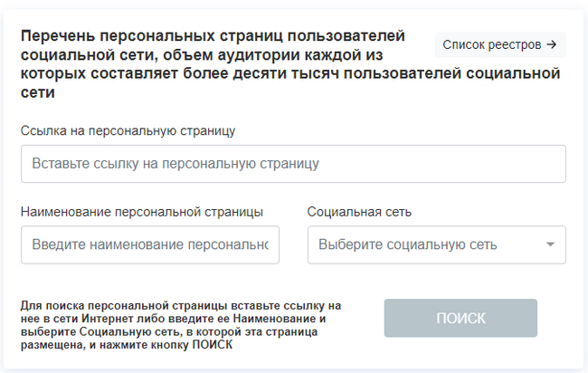The height and width of the screenshot is (373, 588).
Task: Click the heading's last line reading сети
Action: coord(37,92)
